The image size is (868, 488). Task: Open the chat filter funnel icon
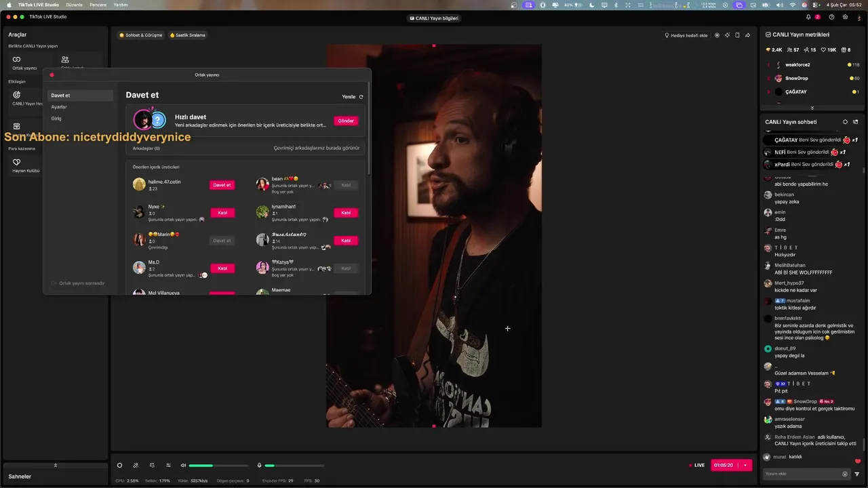tap(857, 474)
